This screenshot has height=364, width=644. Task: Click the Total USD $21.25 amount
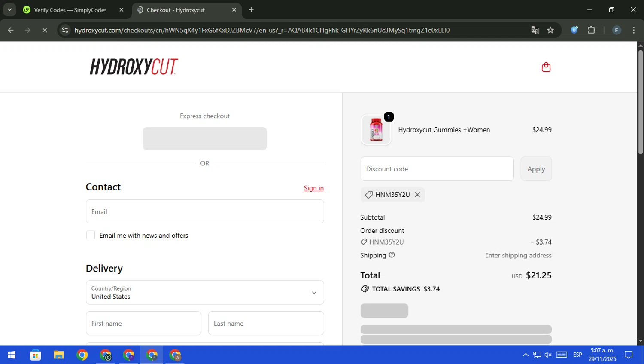(x=532, y=275)
